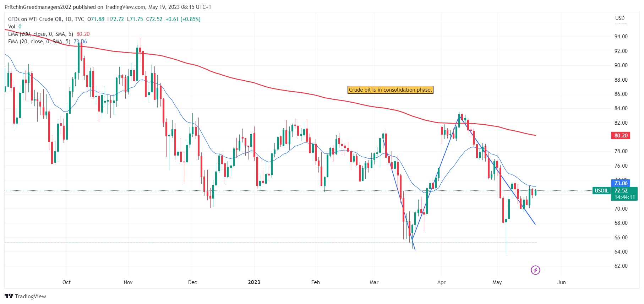The width and height of the screenshot is (644, 304).
Task: Click the TradingView logo
Action: point(26,296)
